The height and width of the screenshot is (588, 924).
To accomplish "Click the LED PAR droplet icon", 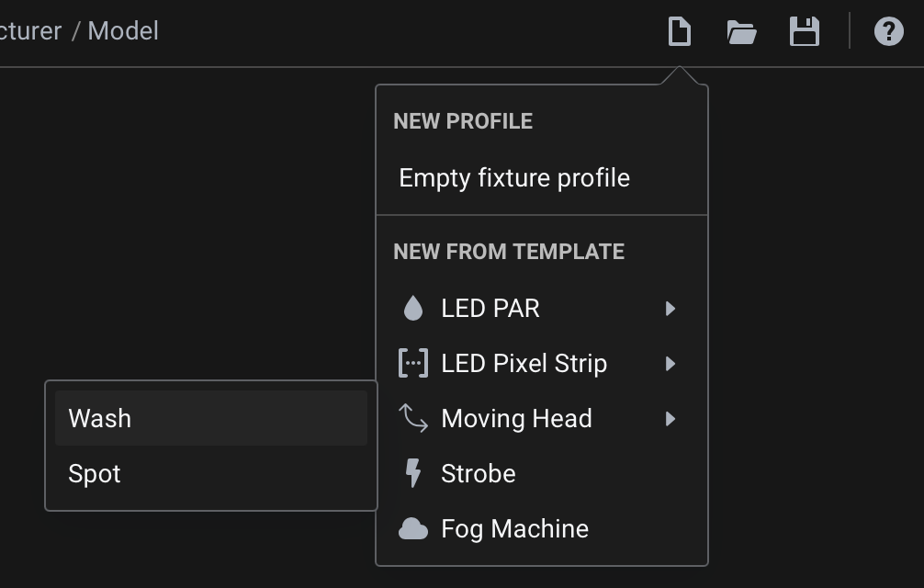I will click(x=413, y=308).
